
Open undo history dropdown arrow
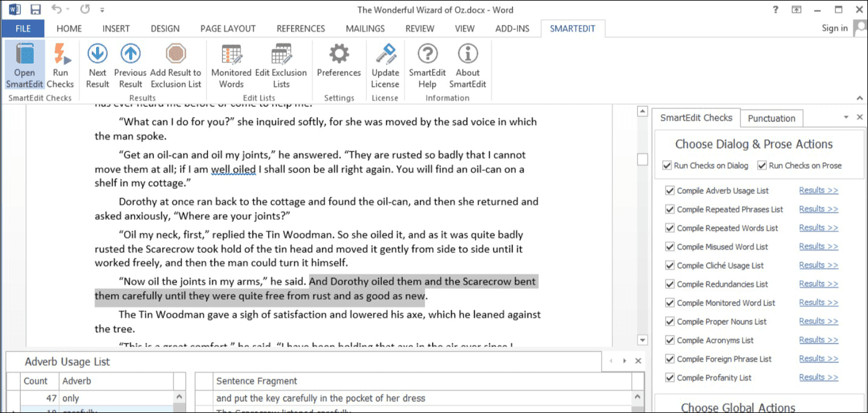[x=67, y=10]
